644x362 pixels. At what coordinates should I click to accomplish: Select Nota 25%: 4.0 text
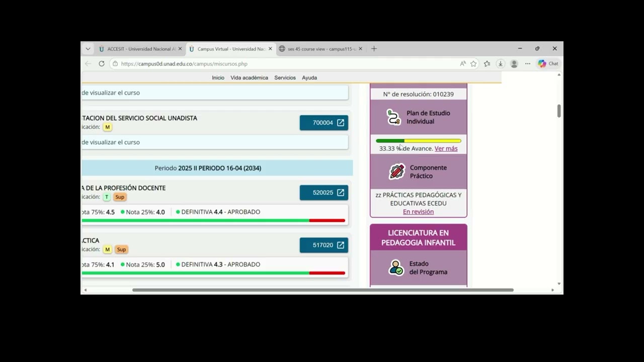145,212
